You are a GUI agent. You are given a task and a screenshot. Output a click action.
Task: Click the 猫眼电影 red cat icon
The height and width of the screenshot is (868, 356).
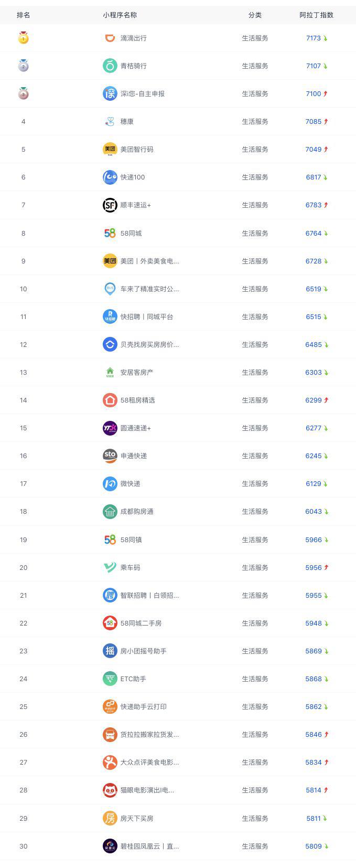point(110,790)
